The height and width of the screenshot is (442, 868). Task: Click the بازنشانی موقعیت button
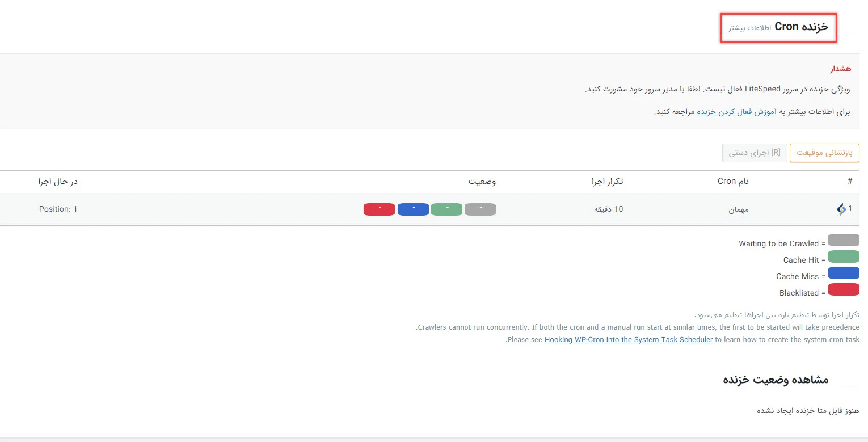pyautogui.click(x=824, y=153)
